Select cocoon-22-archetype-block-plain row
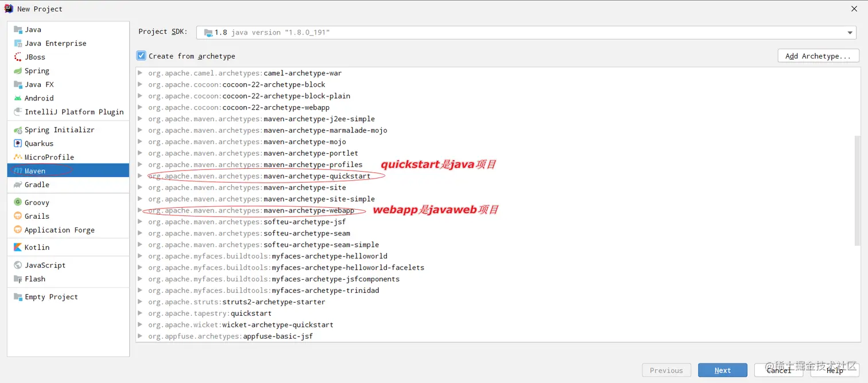Viewport: 868px width, 383px height. pyautogui.click(x=495, y=96)
